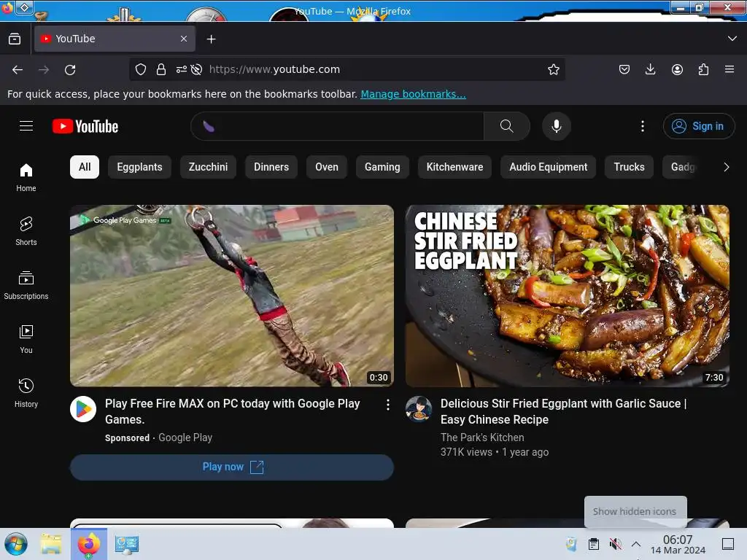Open History in sidebar
The width and height of the screenshot is (747, 560).
tap(26, 393)
